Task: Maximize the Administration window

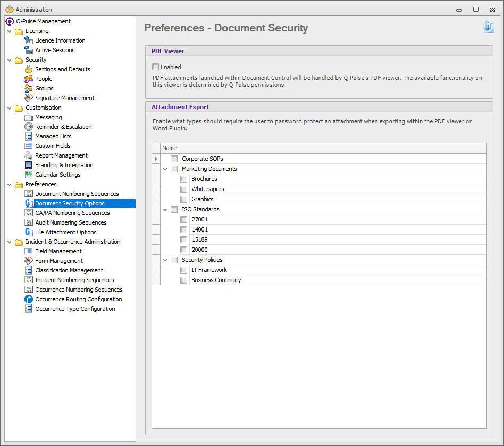Action: click(476, 10)
